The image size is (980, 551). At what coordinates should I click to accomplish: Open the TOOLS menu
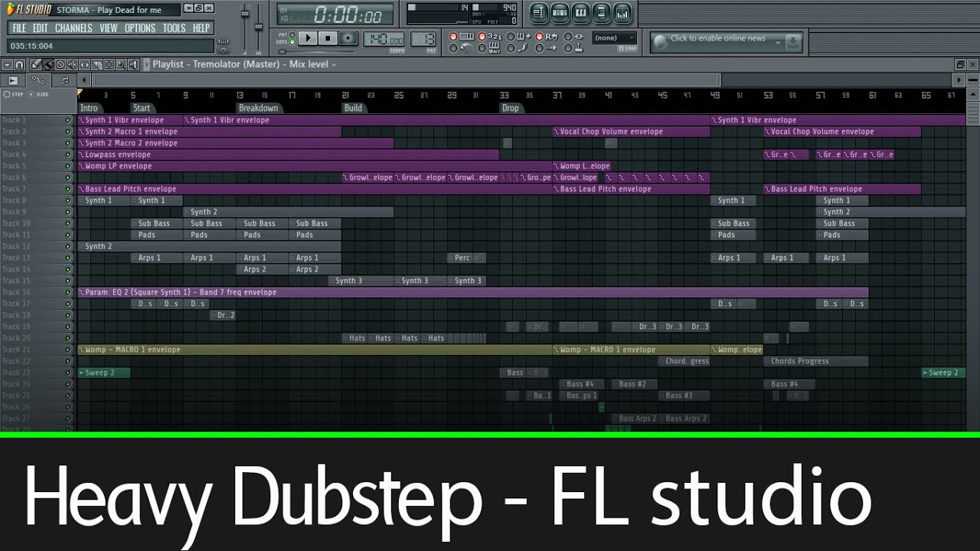pos(174,28)
